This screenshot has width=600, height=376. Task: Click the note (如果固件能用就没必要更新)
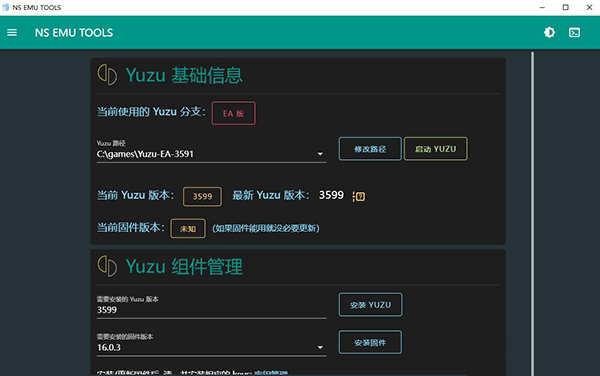[266, 228]
